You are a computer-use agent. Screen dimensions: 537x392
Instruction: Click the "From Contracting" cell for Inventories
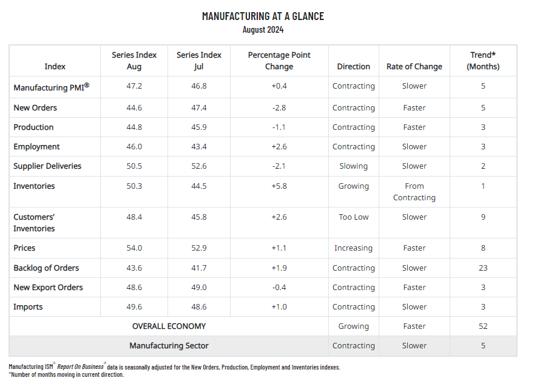[x=414, y=192]
